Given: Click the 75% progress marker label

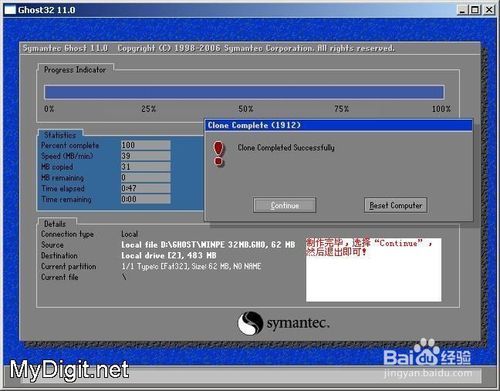Looking at the screenshot, I should 342,109.
